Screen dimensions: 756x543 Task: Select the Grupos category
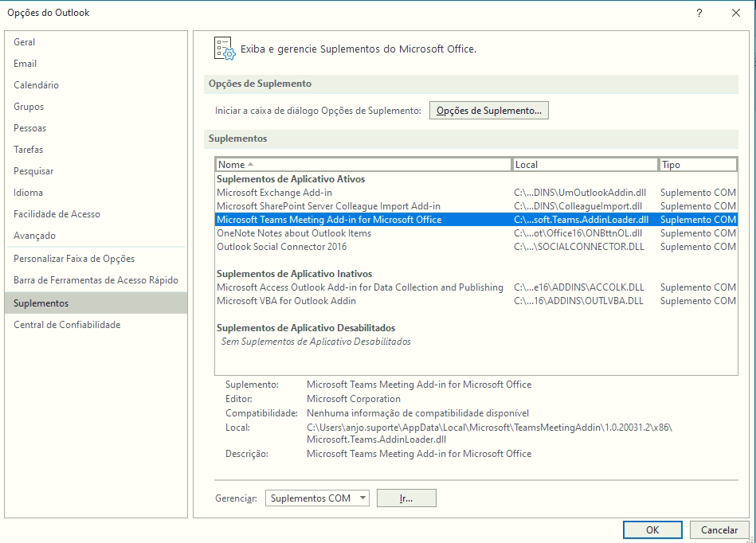tap(96, 107)
